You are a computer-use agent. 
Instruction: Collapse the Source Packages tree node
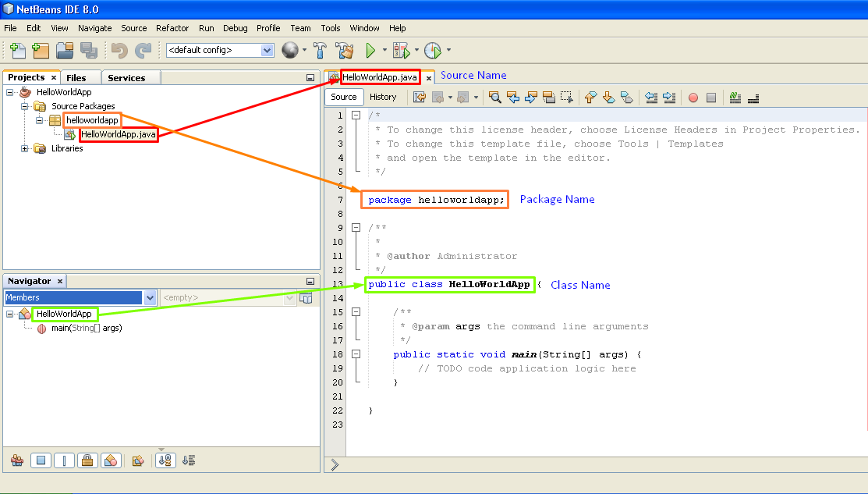tap(24, 106)
